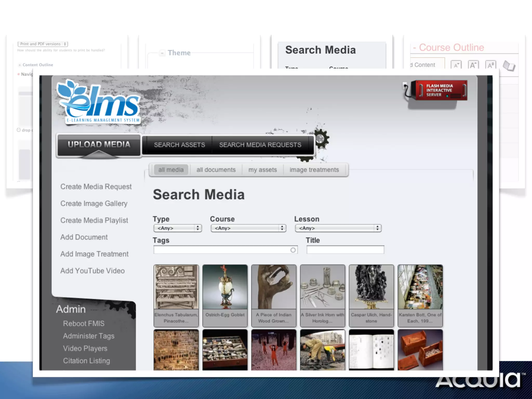
Task: Open the Lesson dropdown
Action: pos(338,228)
